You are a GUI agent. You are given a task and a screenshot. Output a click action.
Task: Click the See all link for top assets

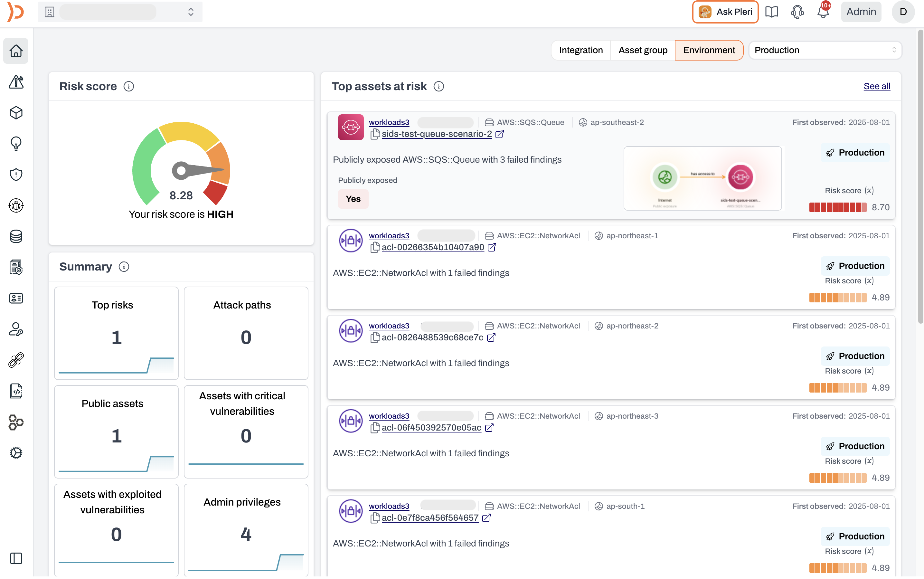[x=877, y=86]
